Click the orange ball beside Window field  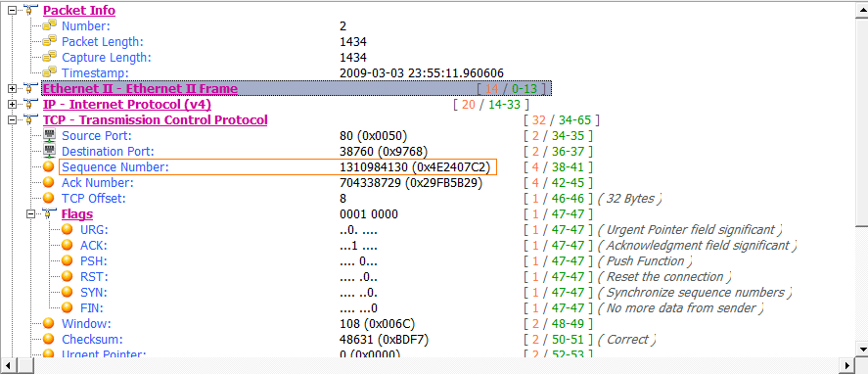[49, 323]
